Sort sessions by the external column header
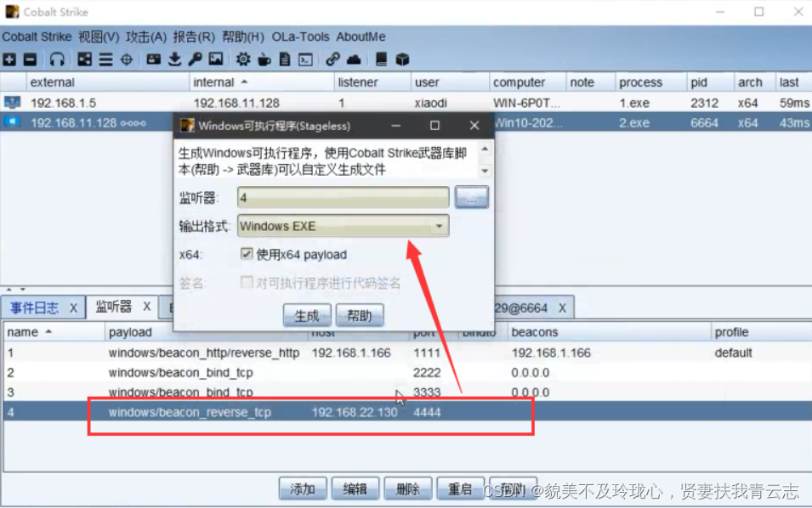This screenshot has width=812, height=508. [108, 82]
